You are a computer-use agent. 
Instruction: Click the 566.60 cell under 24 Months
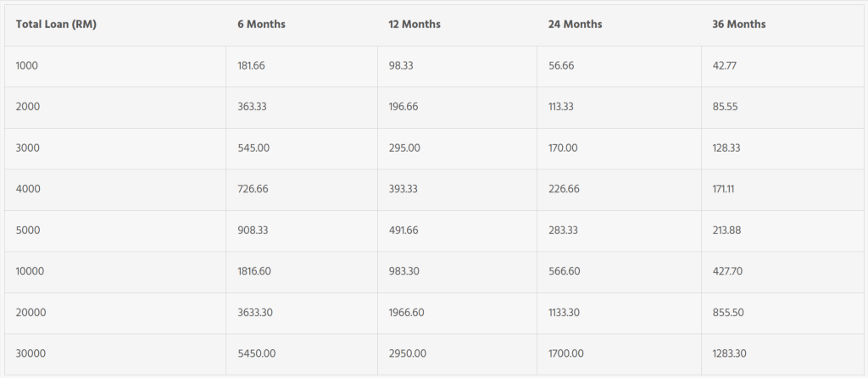pos(564,272)
